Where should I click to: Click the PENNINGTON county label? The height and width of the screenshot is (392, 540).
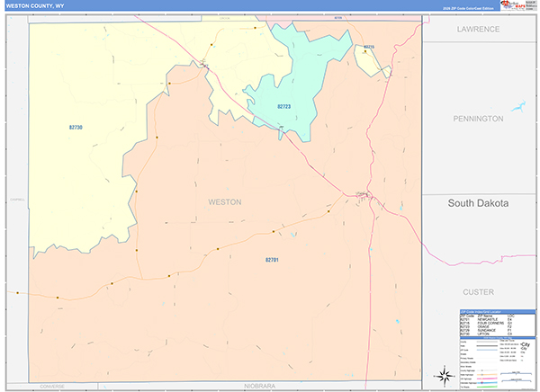[x=479, y=119]
